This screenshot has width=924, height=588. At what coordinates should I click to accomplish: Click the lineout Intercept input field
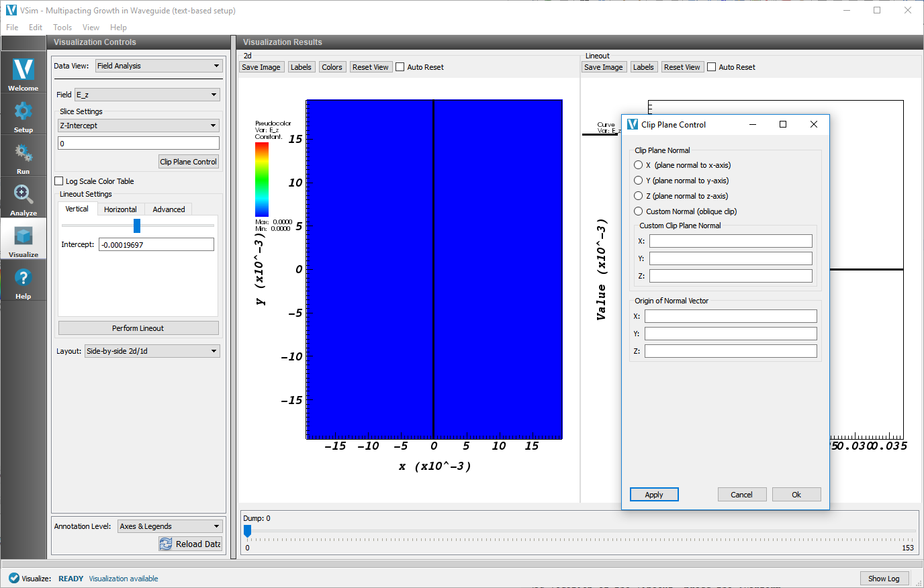click(x=156, y=245)
